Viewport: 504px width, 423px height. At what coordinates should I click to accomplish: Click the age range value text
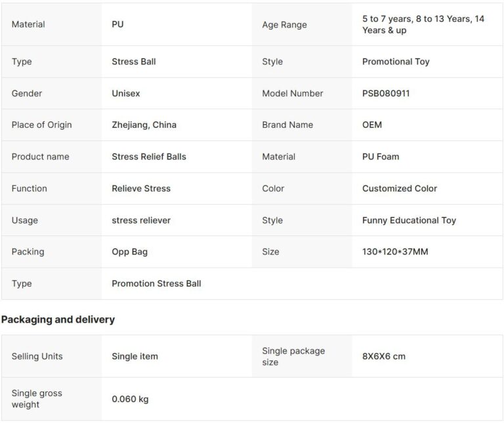(423, 24)
